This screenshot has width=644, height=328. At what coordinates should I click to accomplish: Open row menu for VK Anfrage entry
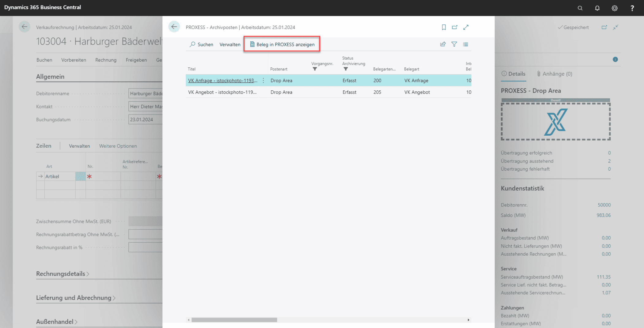click(263, 80)
